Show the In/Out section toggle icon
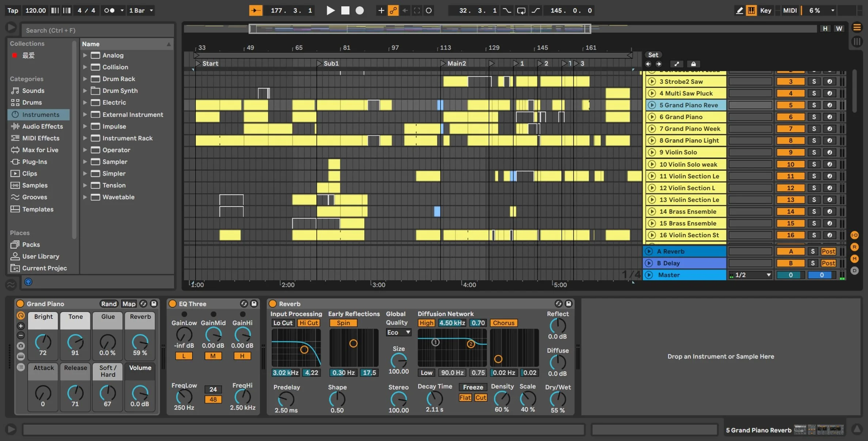Viewport: 868px width, 441px height. pos(854,235)
